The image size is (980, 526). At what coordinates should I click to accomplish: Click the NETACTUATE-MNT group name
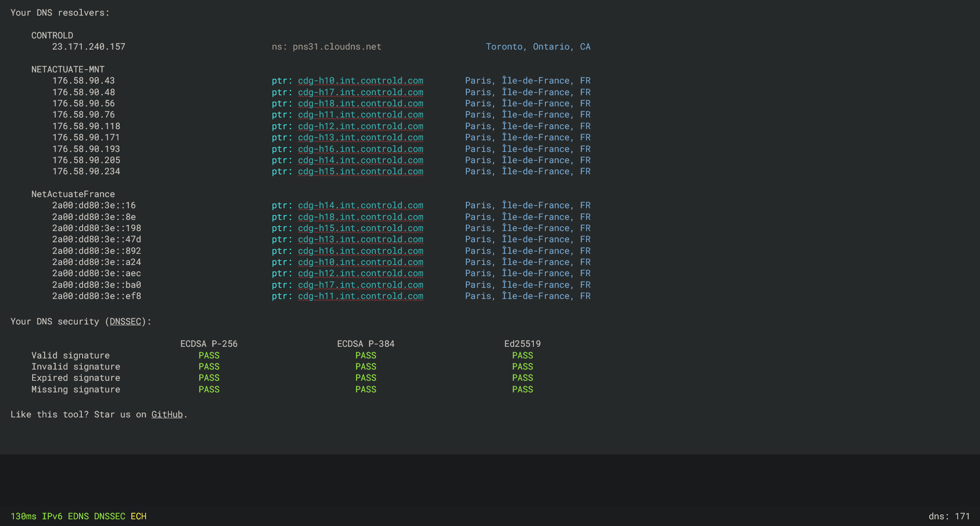[68, 69]
